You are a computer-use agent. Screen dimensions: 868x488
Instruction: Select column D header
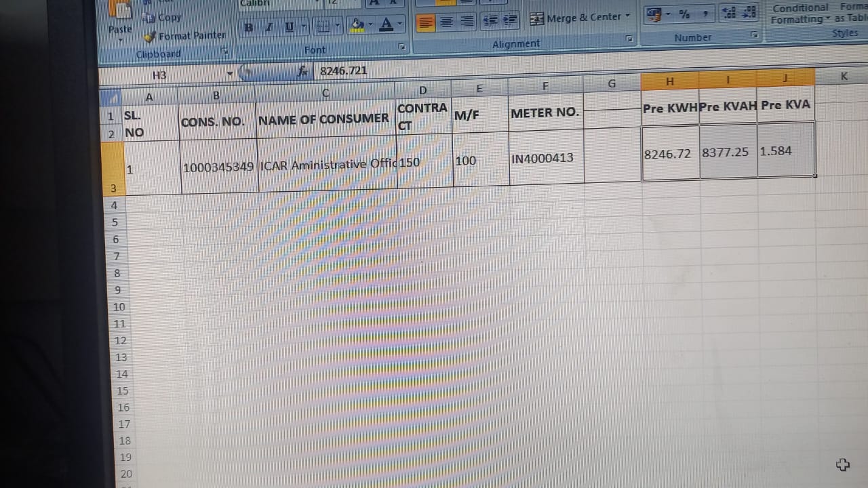[423, 89]
